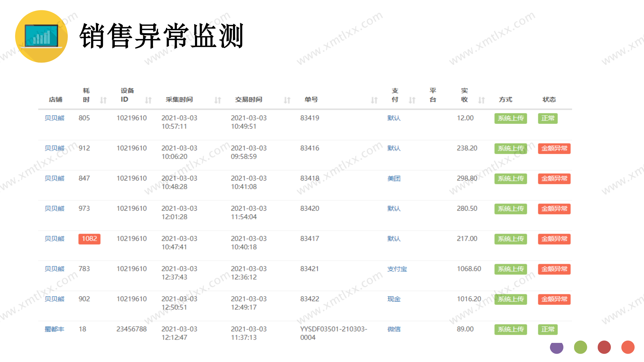644x362 pixels.
Task: Click the laptop chart logo icon
Action: [42, 36]
